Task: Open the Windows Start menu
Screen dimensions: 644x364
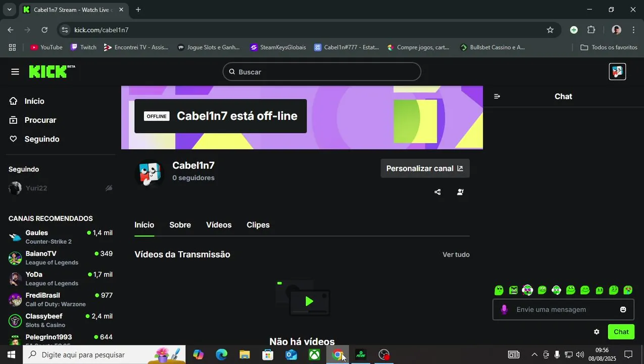Action: pos(11,355)
